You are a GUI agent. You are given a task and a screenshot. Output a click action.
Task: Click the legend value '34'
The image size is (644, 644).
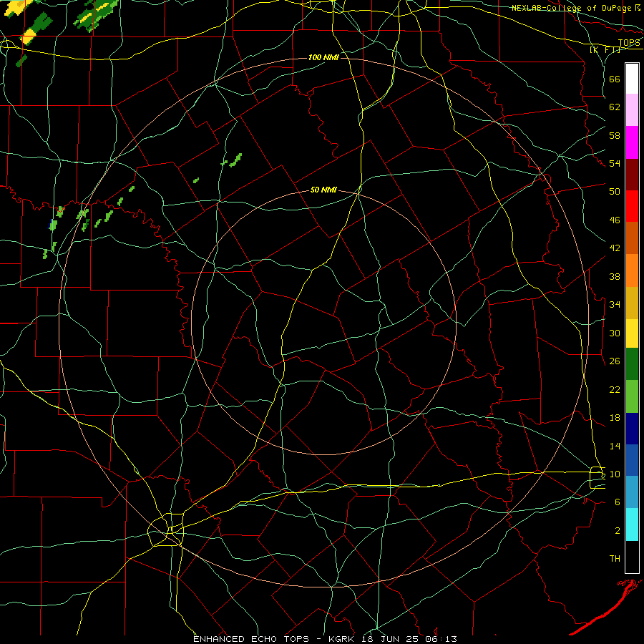[x=615, y=304]
